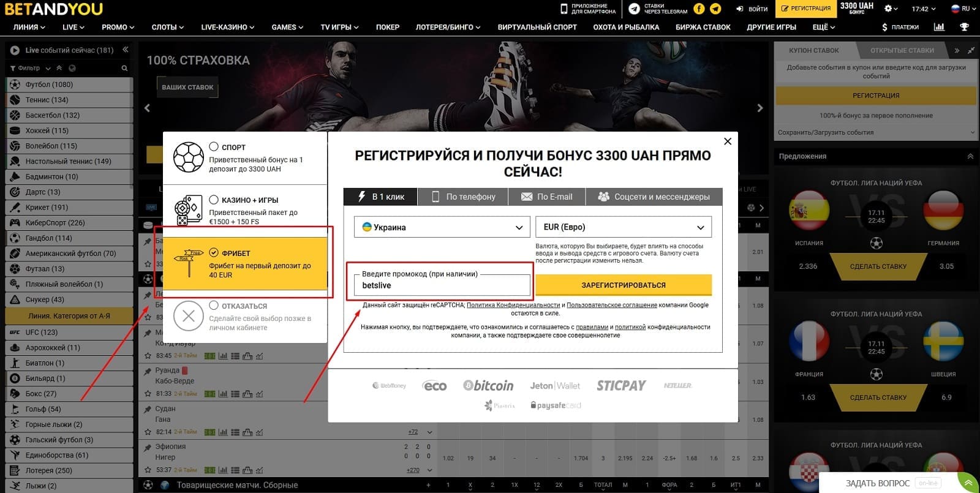This screenshot has width=980, height=493.
Task: Select the СПОРТ bonus radio option
Action: 214,146
